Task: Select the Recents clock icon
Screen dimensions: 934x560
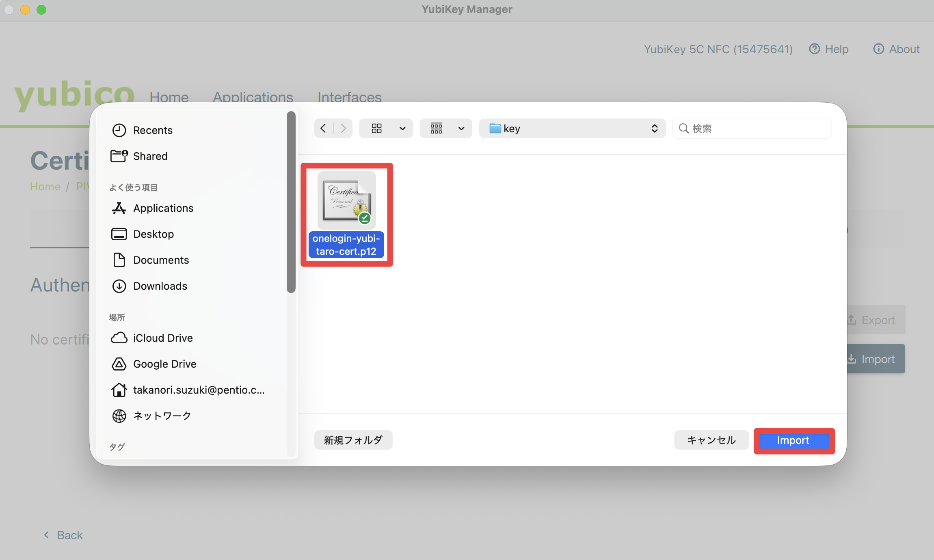Action: click(x=119, y=130)
